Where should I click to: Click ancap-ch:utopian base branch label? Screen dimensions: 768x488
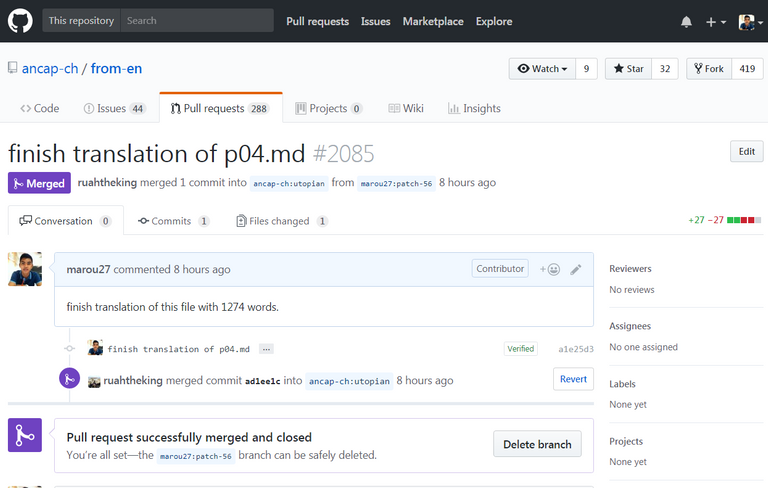click(x=289, y=183)
